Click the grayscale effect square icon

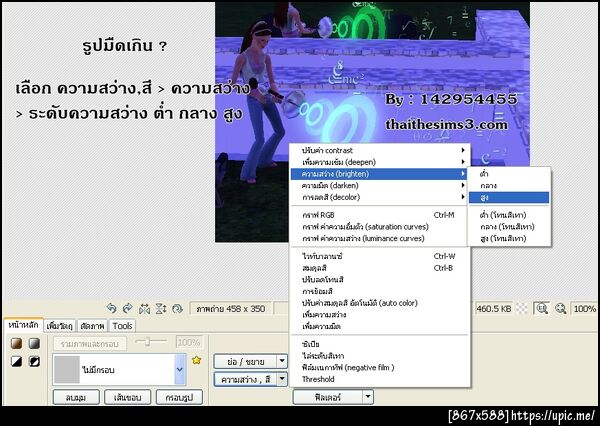pyautogui.click(x=34, y=343)
